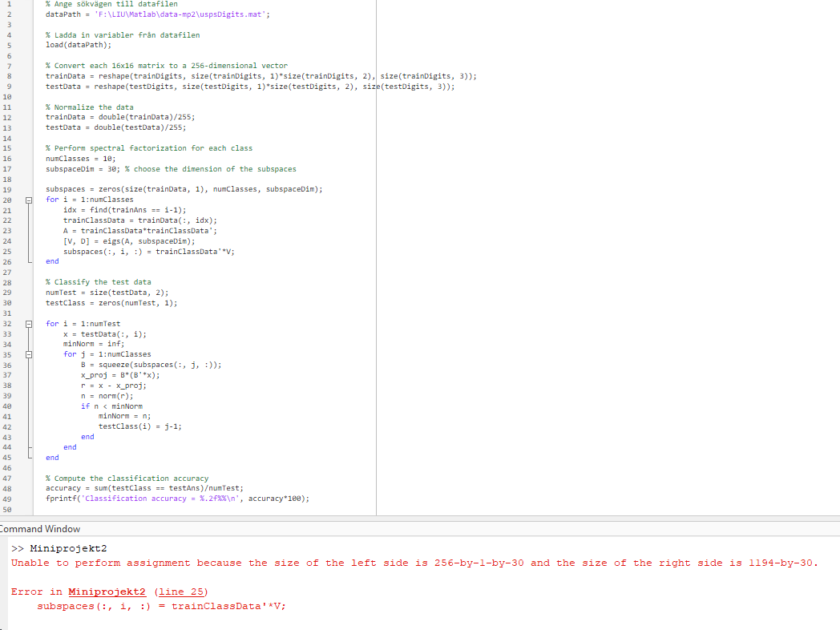Click the Normalize the data comment
Viewport: 840px width, 630px height.
(x=88, y=107)
